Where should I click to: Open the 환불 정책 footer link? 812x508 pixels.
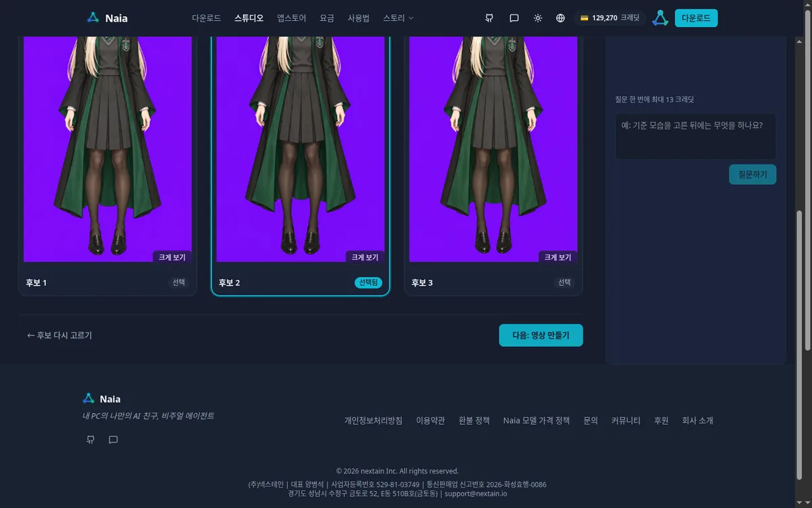click(x=474, y=421)
